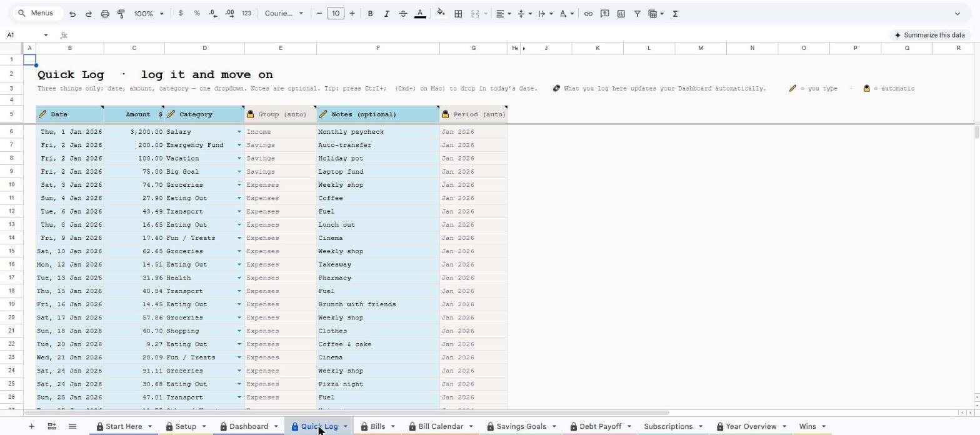Select the row 10 header
The image size is (980, 435).
(12, 185)
